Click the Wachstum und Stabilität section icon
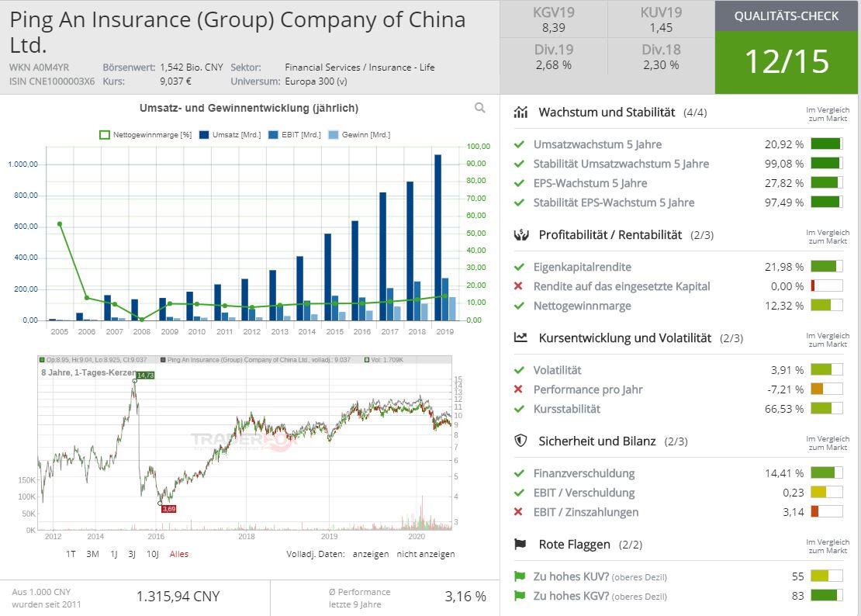 click(x=521, y=111)
